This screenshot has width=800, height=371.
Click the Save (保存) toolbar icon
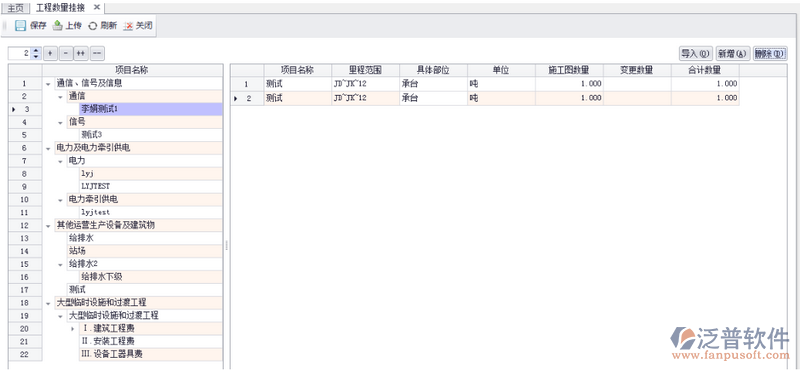20,26
